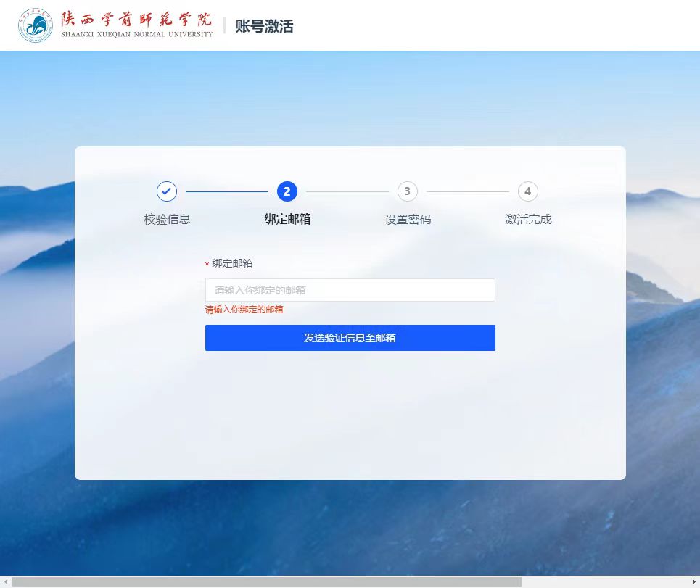Select the 绑定邮箱 step label
The width and height of the screenshot is (700, 588).
(x=287, y=219)
